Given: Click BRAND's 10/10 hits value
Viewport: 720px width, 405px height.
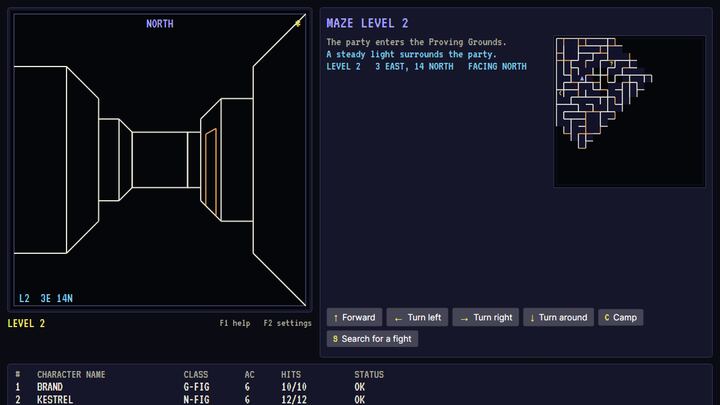Looking at the screenshot, I should click(x=294, y=387).
